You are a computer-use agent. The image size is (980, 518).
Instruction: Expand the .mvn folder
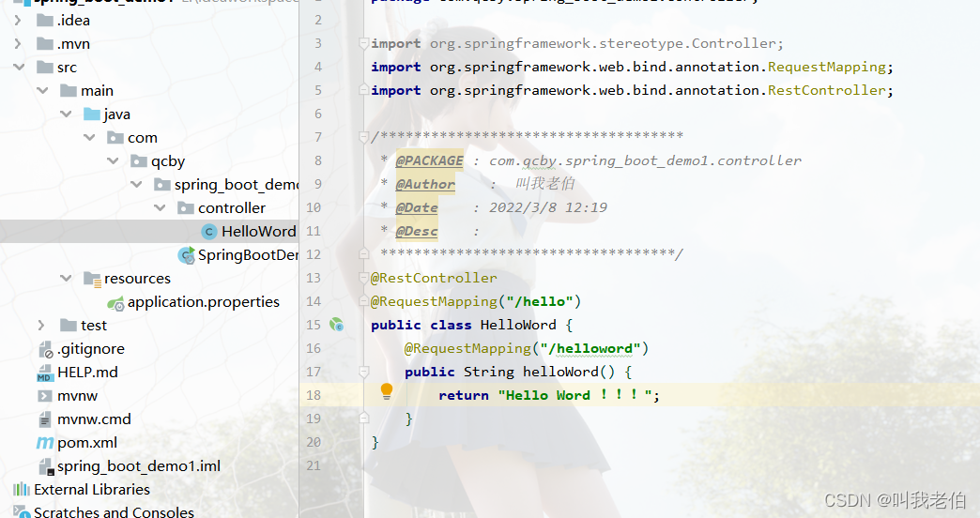(x=18, y=44)
